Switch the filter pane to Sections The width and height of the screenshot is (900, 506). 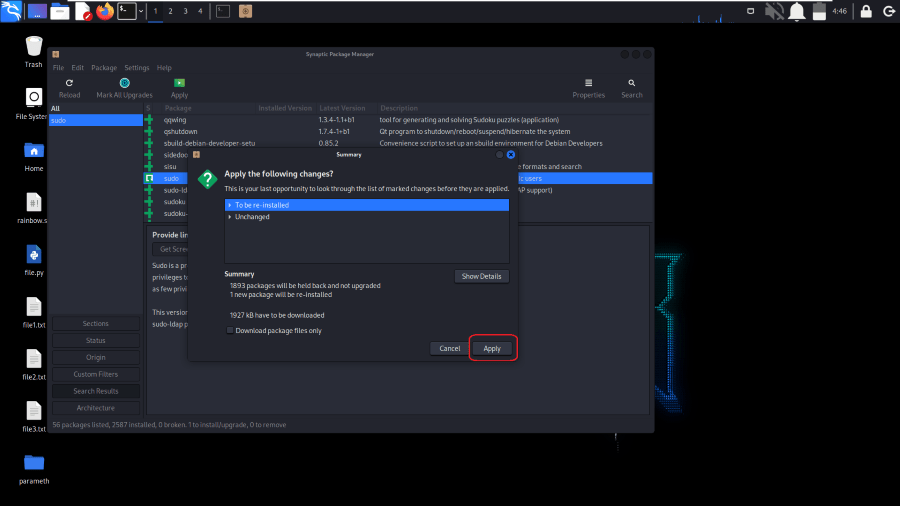tap(95, 324)
